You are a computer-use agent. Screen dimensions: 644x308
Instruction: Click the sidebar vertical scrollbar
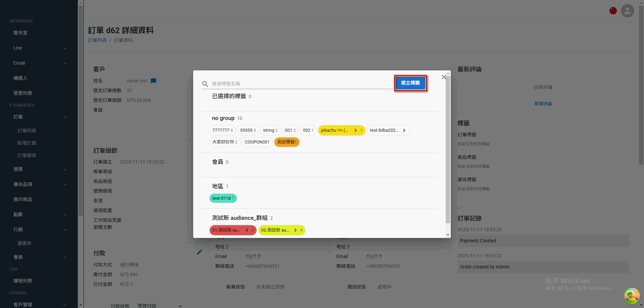[80, 111]
